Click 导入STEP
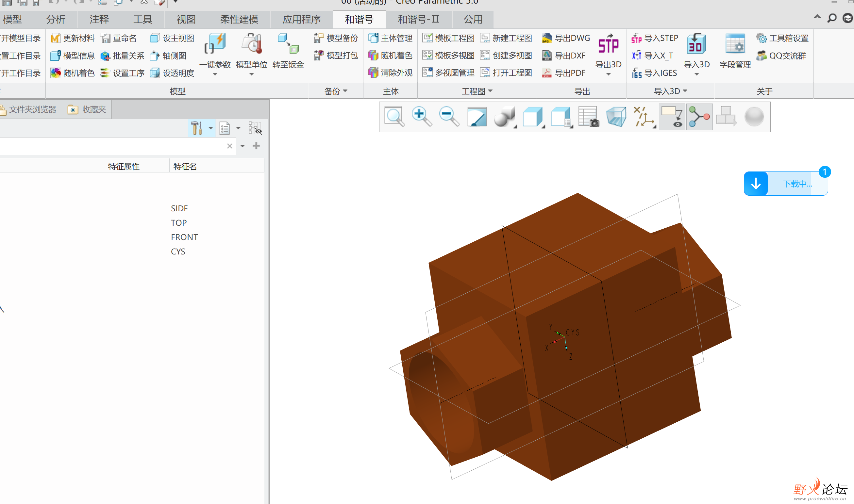Viewport: 854px width, 504px height. click(655, 38)
